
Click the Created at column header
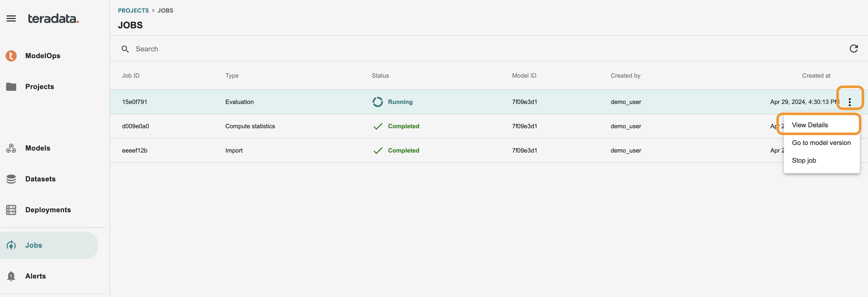coord(816,76)
